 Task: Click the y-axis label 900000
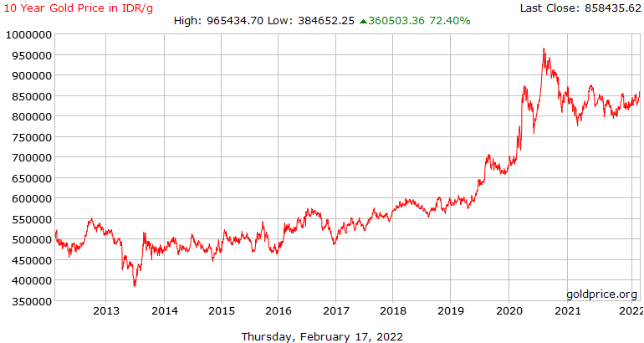pyautogui.click(x=32, y=75)
